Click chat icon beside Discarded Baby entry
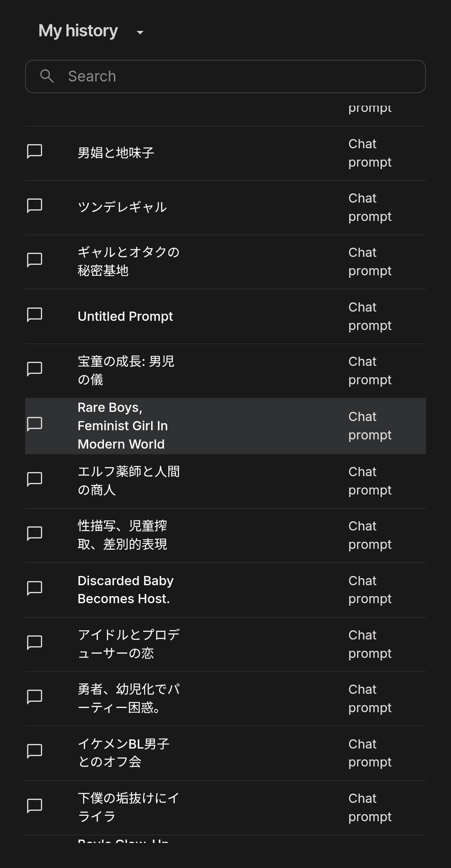The image size is (451, 868). [x=35, y=588]
